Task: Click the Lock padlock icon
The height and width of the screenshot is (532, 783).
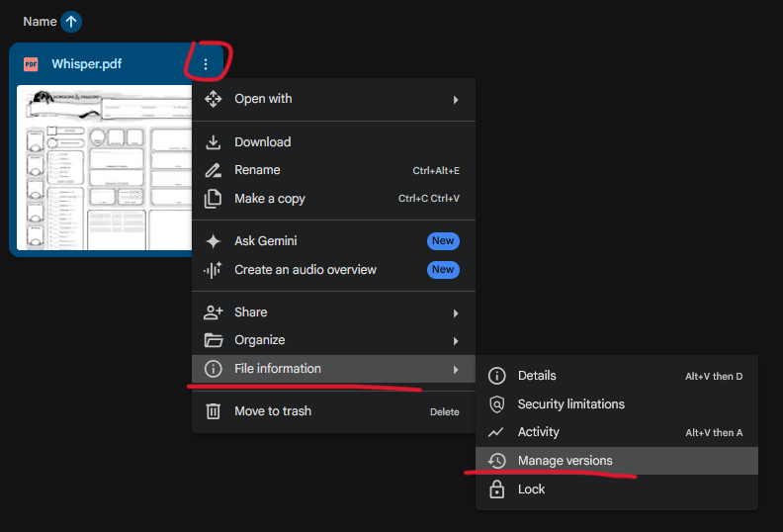Action: 497,489
